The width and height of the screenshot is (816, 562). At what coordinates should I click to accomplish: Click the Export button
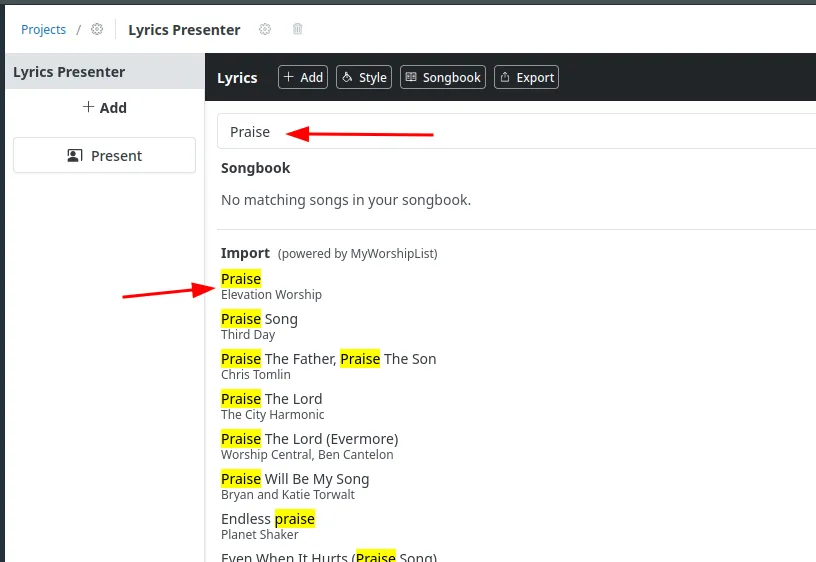[526, 78]
